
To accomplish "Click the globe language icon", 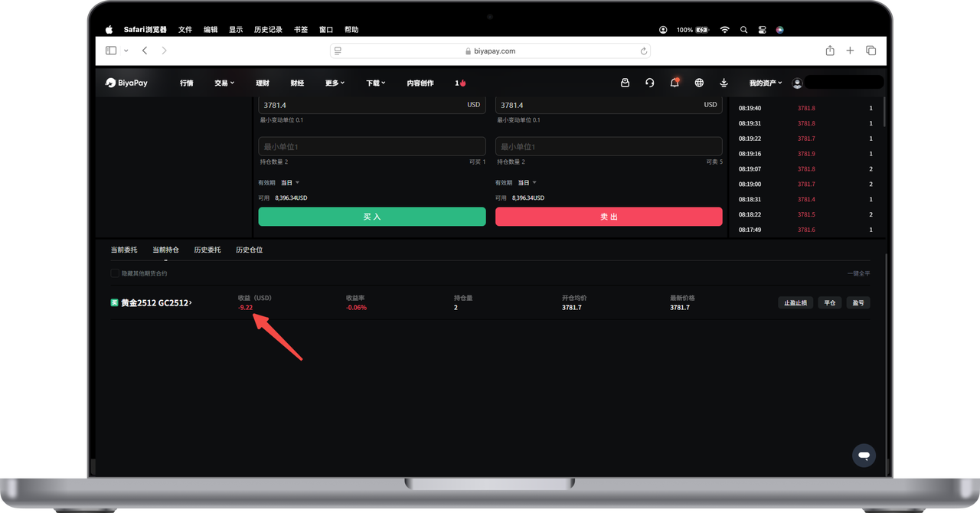I will (699, 83).
